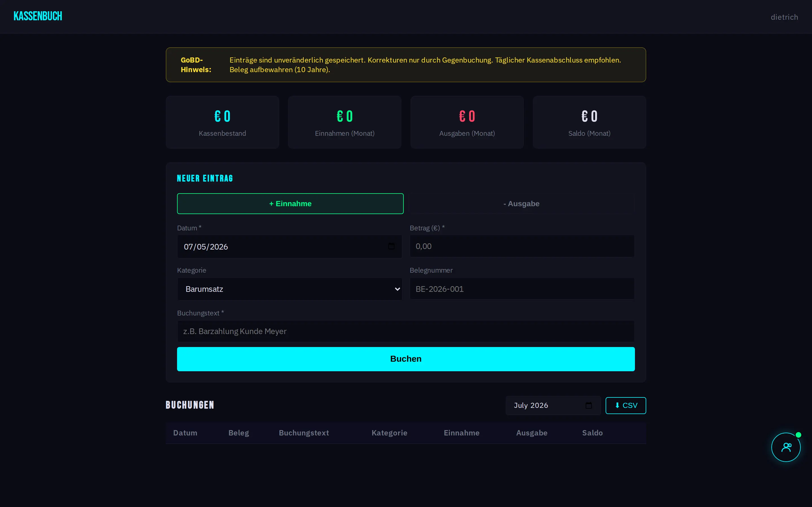Expand the Kategorie dropdown showing Barumsatz
Image resolution: width=812 pixels, height=507 pixels.
click(290, 289)
